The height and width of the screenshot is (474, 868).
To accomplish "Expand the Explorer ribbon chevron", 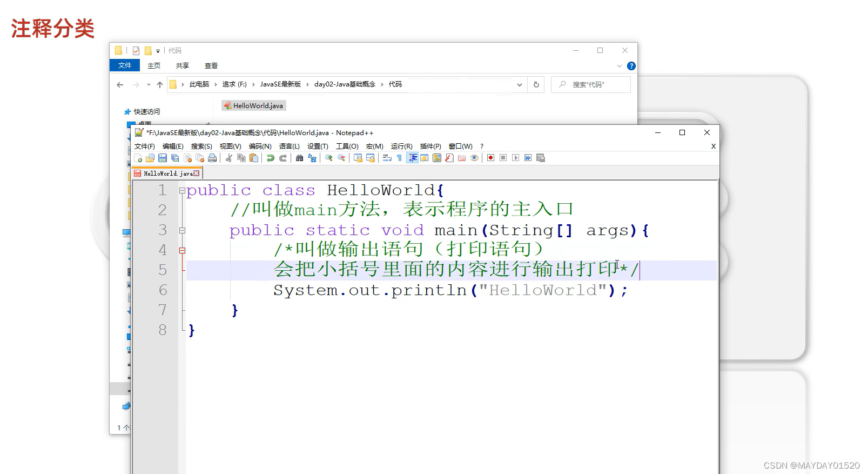I will tap(619, 66).
